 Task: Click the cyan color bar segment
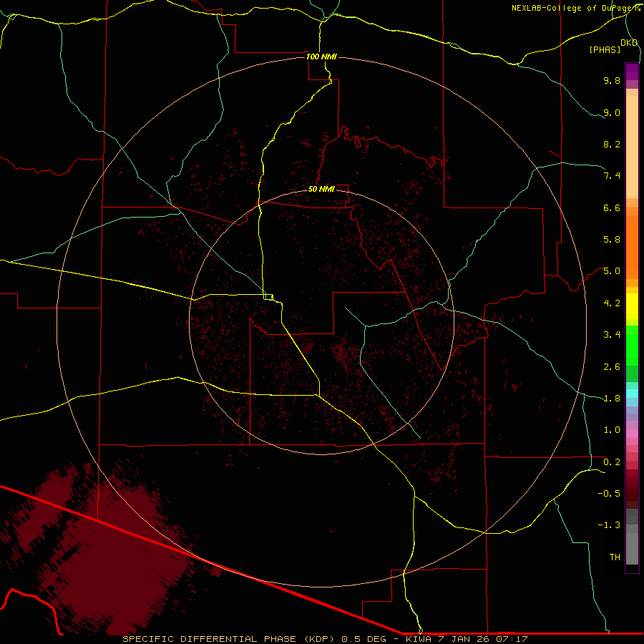pyautogui.click(x=632, y=394)
